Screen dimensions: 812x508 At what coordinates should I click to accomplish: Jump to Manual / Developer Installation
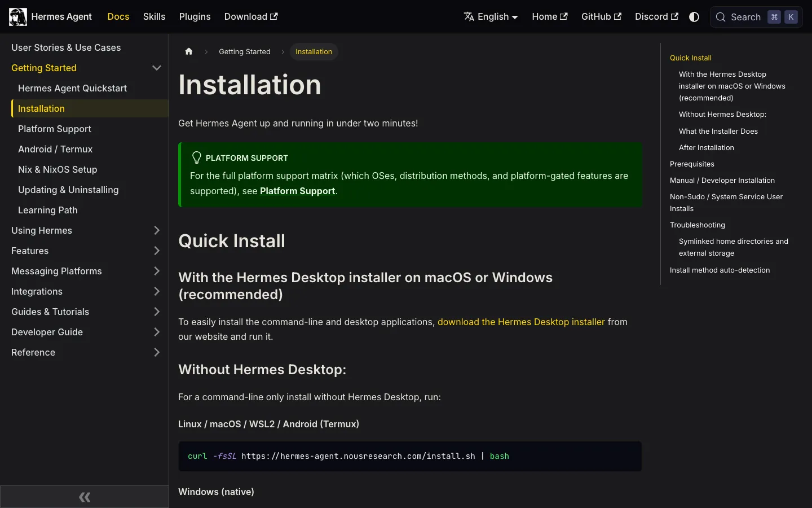click(722, 180)
